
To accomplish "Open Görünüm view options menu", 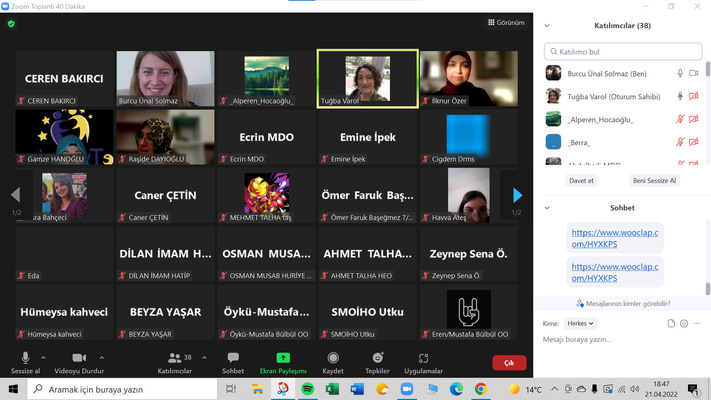I will point(506,22).
